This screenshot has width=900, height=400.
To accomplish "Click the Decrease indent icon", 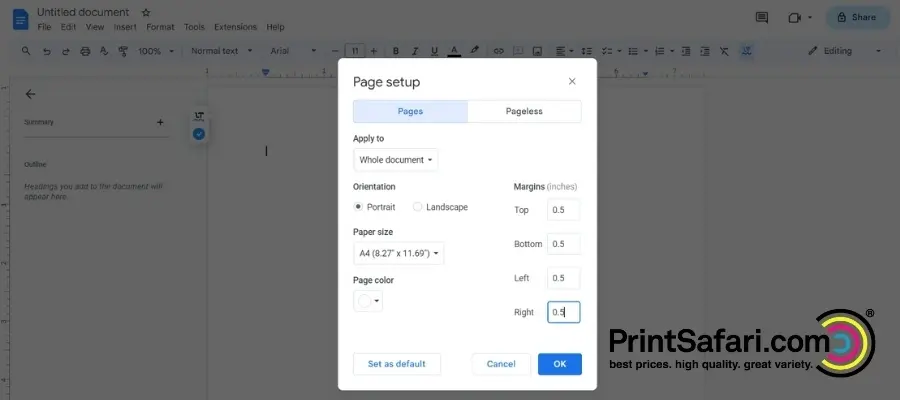I will [685, 51].
